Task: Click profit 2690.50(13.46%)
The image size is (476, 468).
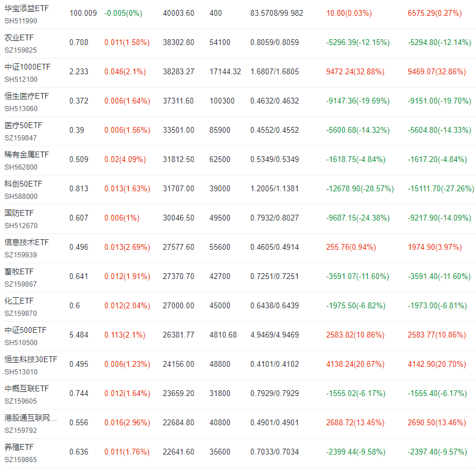Action: (x=437, y=422)
